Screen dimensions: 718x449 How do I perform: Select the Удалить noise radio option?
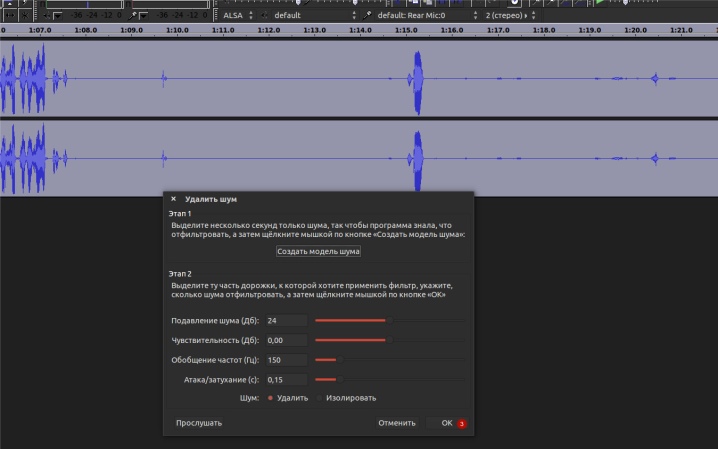288,398
